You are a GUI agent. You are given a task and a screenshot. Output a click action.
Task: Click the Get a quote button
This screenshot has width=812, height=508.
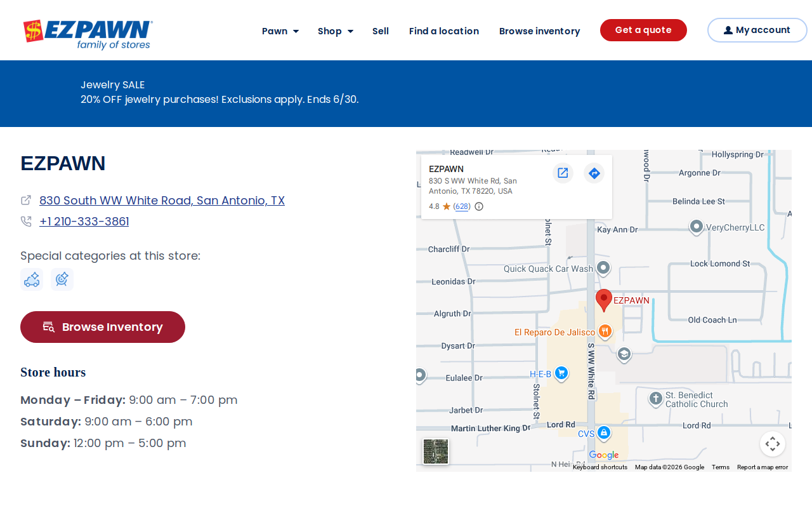tap(643, 30)
